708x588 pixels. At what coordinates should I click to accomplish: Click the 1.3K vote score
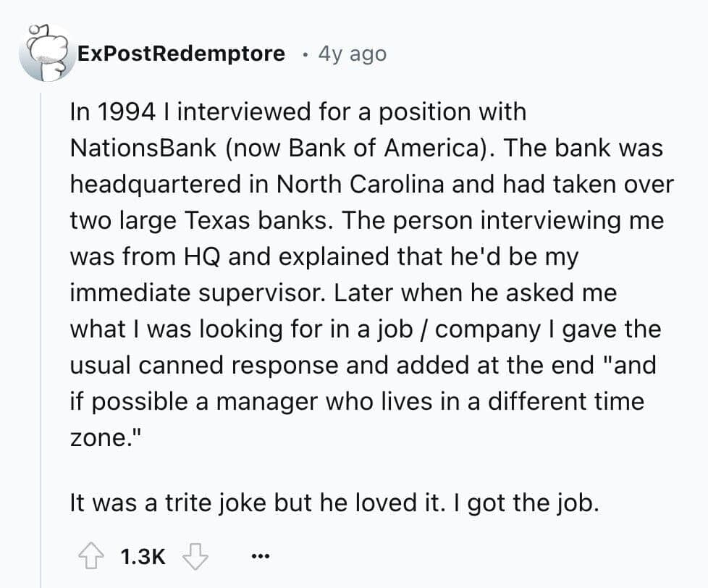pos(143,557)
